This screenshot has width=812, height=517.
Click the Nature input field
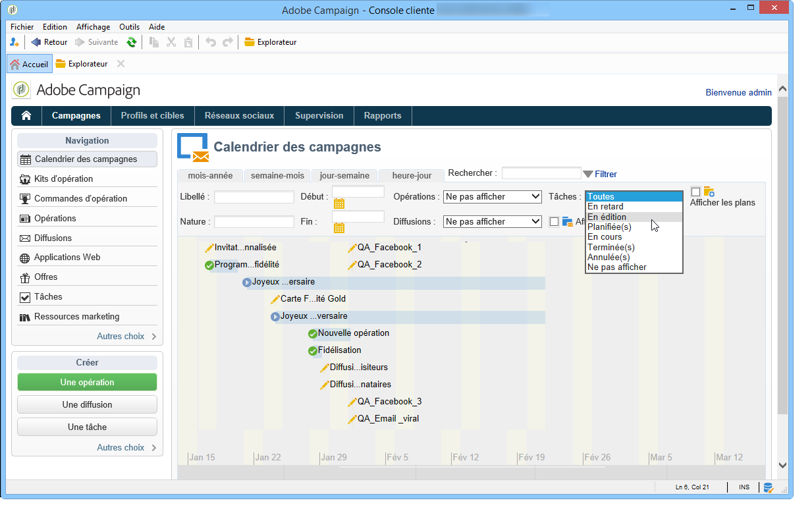point(254,222)
